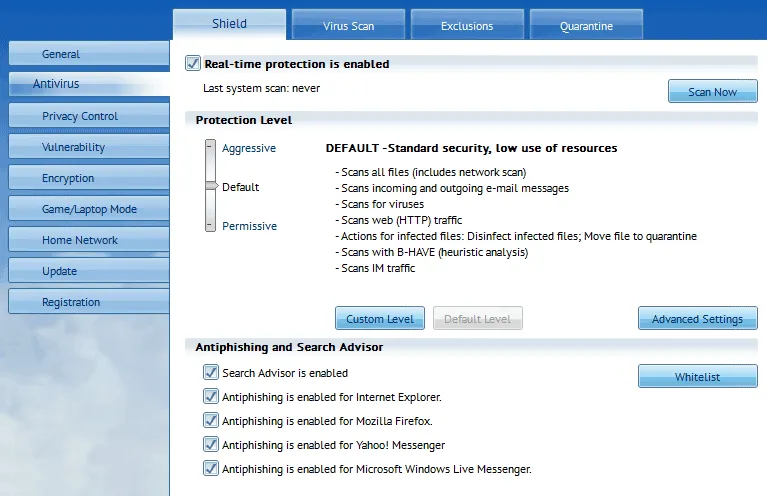Click 'Scans web (HTTP) traffic' line
Viewport: 767px width, 496px height.
[x=398, y=220]
